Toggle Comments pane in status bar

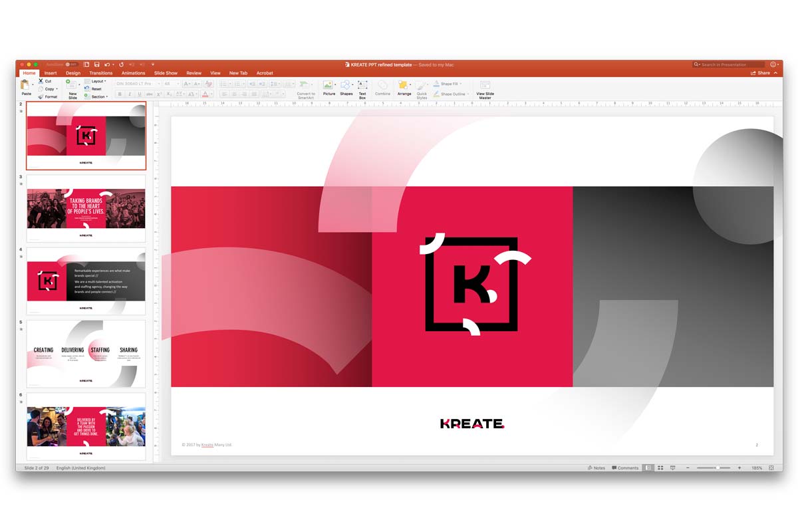coord(625,467)
